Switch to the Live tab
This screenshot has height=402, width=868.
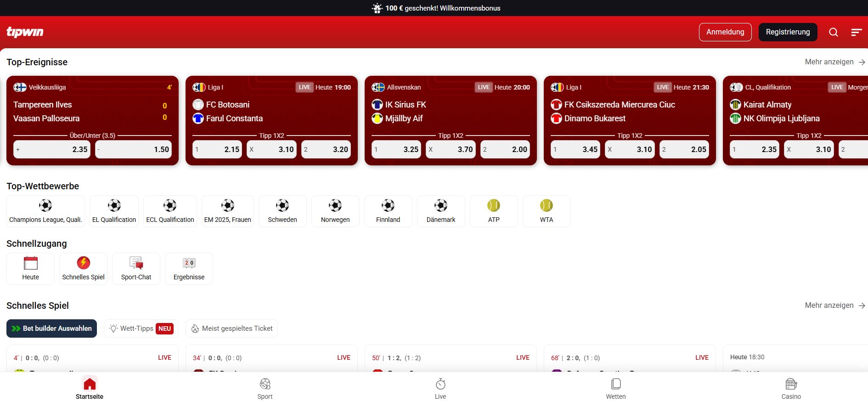click(440, 389)
